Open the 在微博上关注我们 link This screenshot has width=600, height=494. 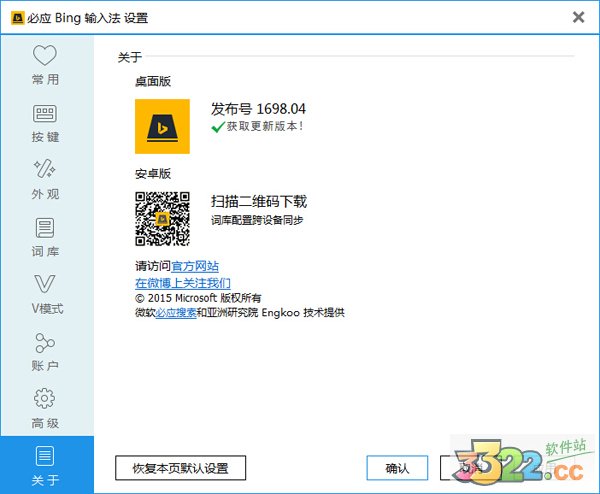pyautogui.click(x=183, y=283)
